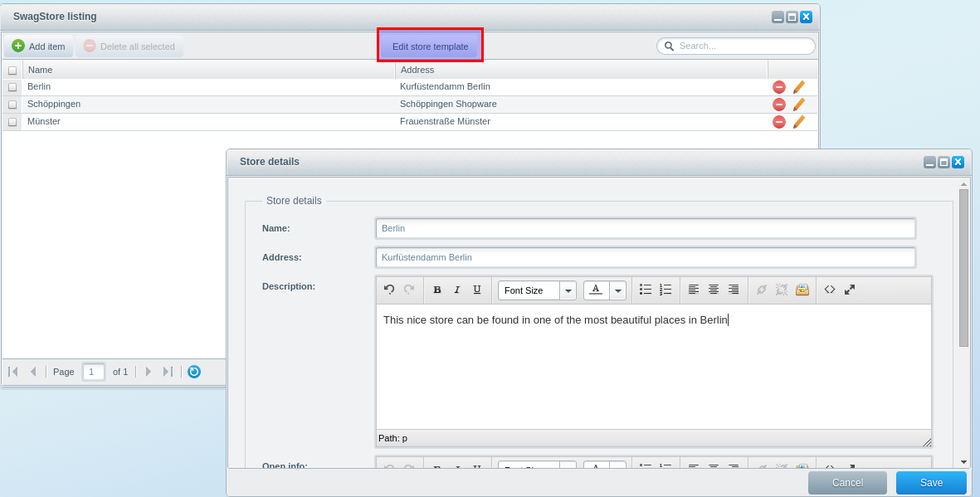Select the Schöppingen row checkbox
Image resolution: width=980 pixels, height=497 pixels.
coord(12,105)
